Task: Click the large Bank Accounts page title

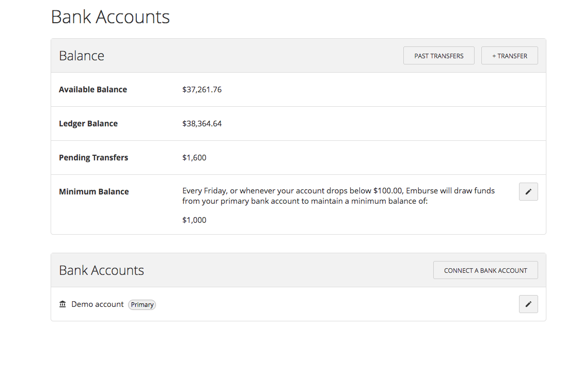Action: click(110, 17)
